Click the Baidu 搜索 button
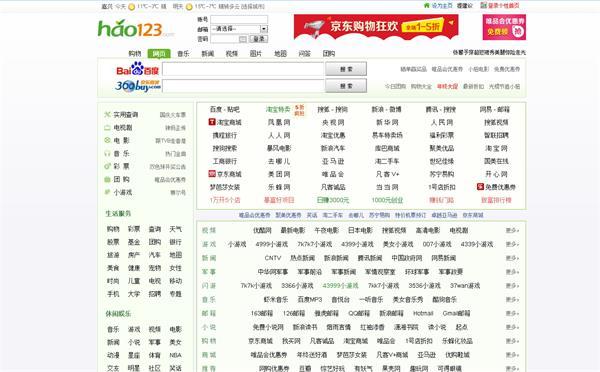Image resolution: width=600 pixels, height=372 pixels. point(346,69)
